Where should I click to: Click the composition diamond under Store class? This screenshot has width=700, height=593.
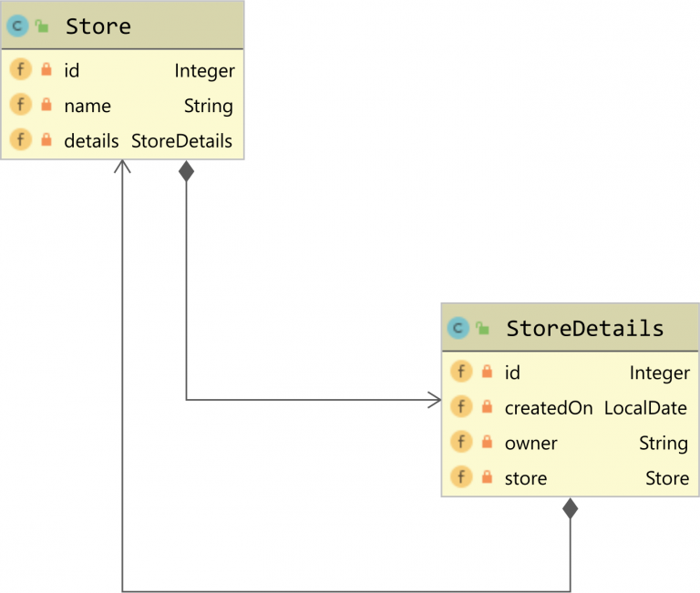pos(187,170)
